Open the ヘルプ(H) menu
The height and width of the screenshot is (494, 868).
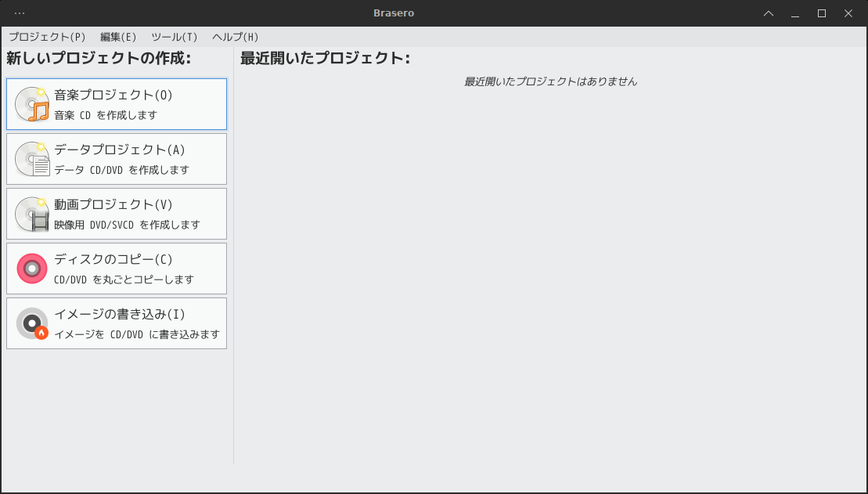pyautogui.click(x=236, y=37)
